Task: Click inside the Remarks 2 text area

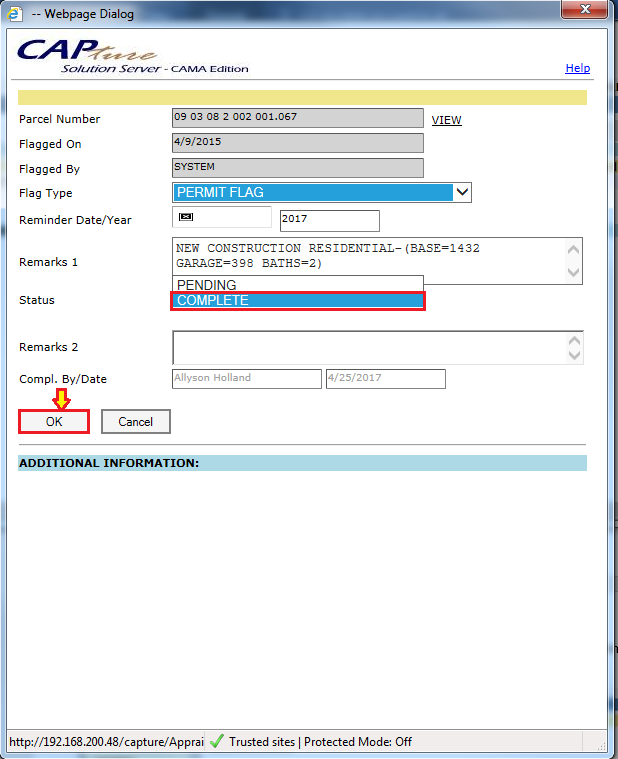Action: [x=368, y=347]
